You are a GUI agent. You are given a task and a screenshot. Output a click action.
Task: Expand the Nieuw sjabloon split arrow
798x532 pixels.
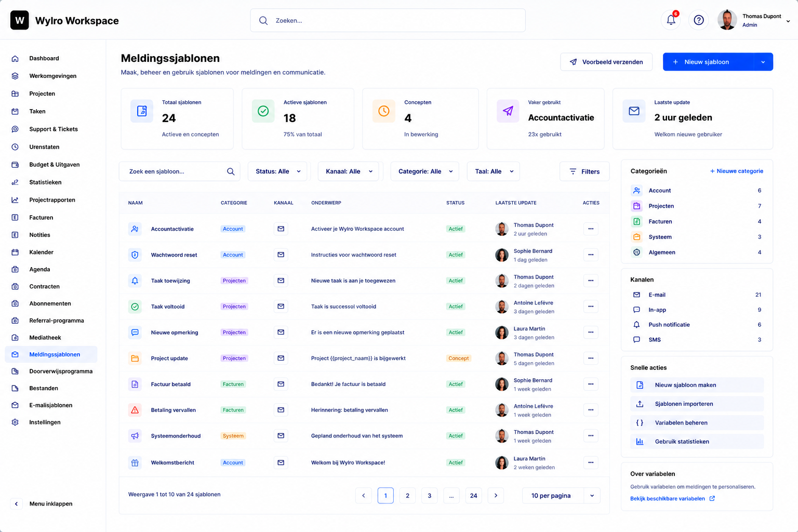(763, 62)
